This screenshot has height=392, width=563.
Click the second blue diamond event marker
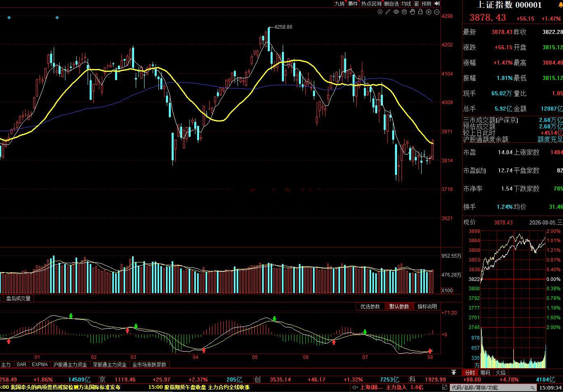[x=57, y=17]
